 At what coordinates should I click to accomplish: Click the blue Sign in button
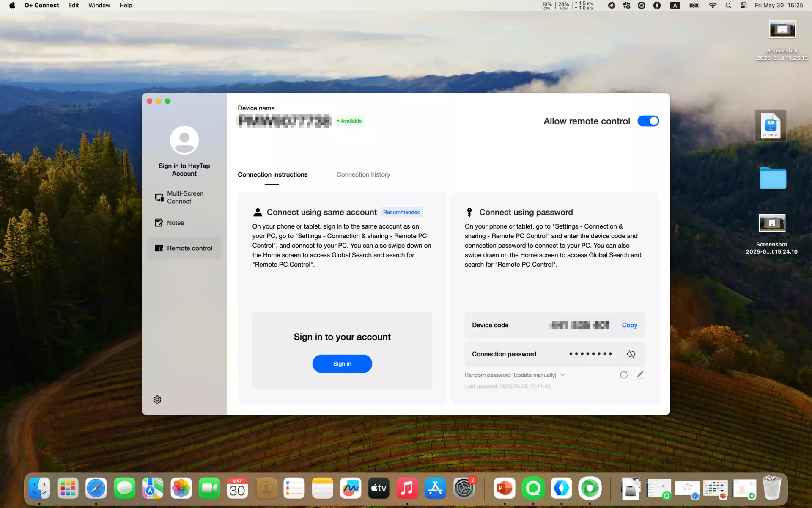coord(342,364)
